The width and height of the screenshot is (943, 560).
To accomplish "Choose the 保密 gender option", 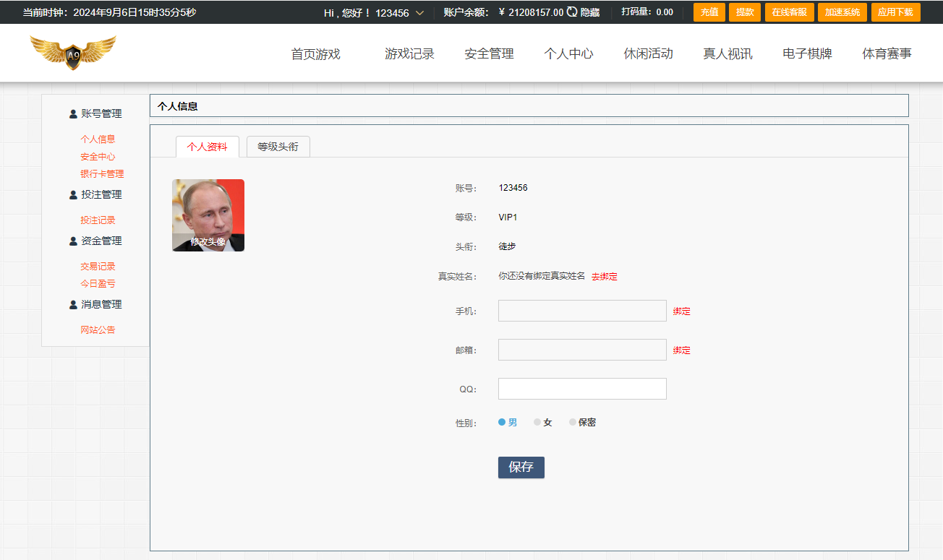I will [x=573, y=421].
